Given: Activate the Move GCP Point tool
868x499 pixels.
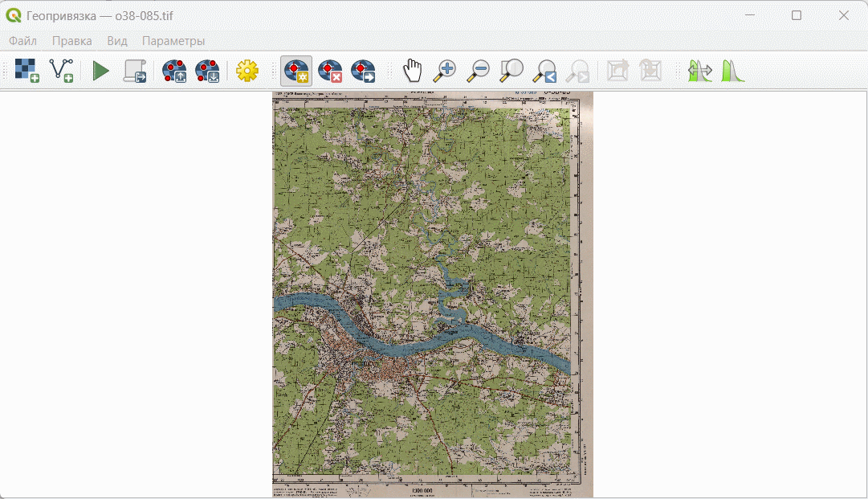Looking at the screenshot, I should point(363,71).
